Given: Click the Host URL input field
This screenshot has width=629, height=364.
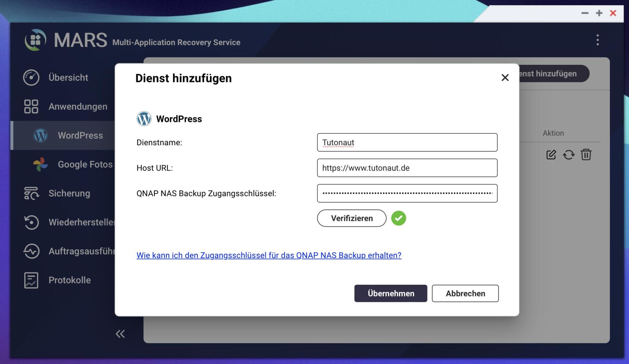Looking at the screenshot, I should tap(407, 168).
